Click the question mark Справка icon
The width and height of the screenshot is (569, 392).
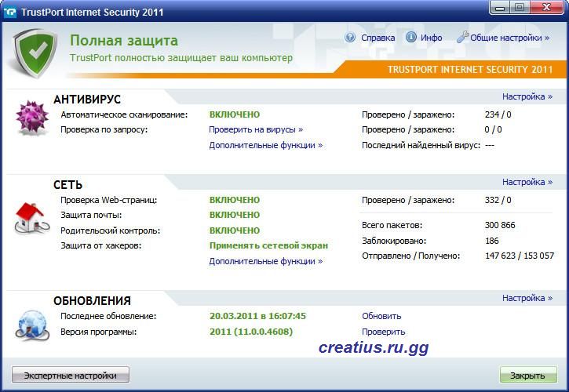[x=350, y=38]
